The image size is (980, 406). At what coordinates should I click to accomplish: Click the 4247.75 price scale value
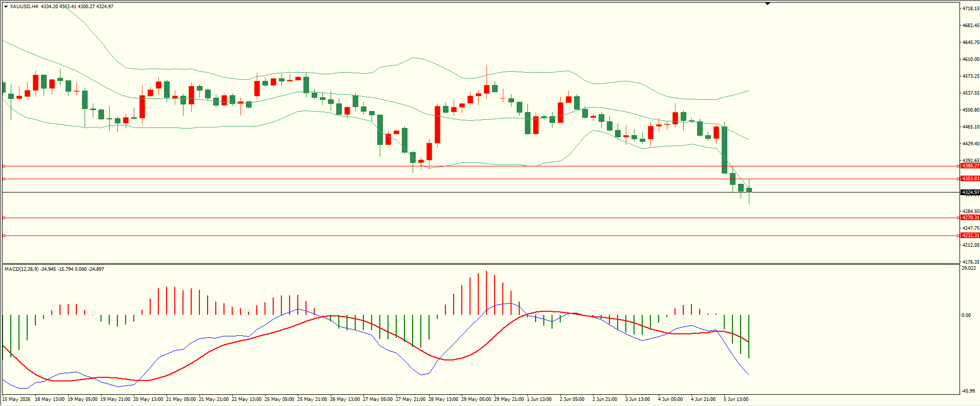(971, 228)
